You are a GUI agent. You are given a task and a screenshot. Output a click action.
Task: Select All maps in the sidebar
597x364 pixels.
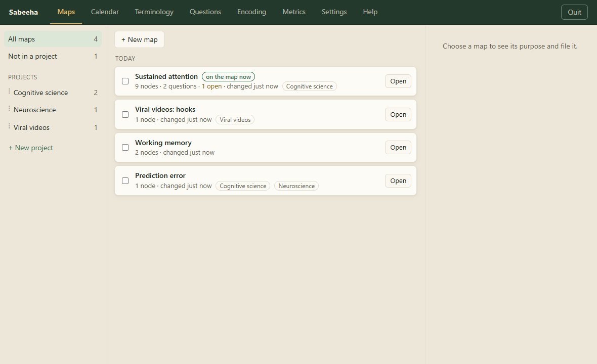click(53, 39)
